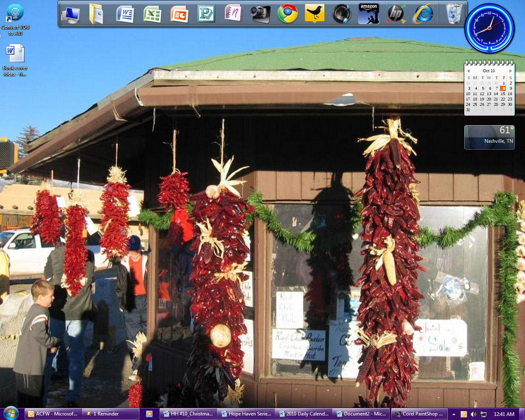Image resolution: width=525 pixels, height=420 pixels.
Task: Open Microsoft Word from the top dock
Action: click(125, 14)
